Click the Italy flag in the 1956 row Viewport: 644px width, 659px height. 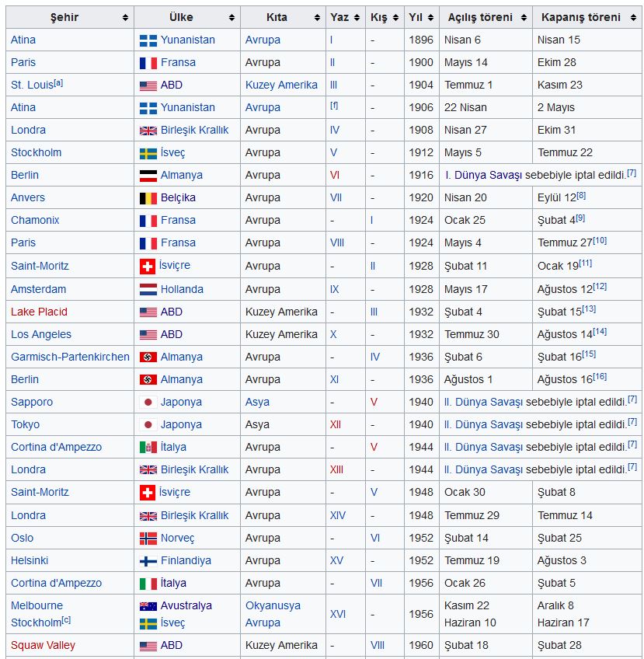(x=148, y=583)
